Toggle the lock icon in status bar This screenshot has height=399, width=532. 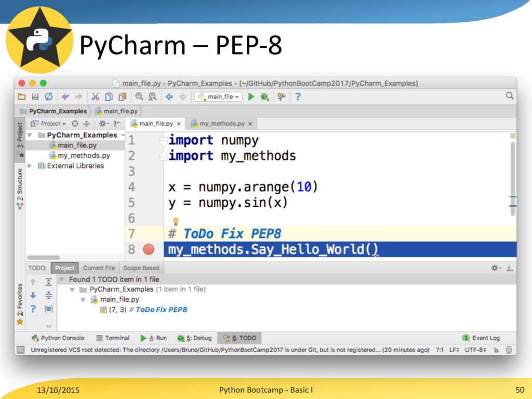coord(496,350)
